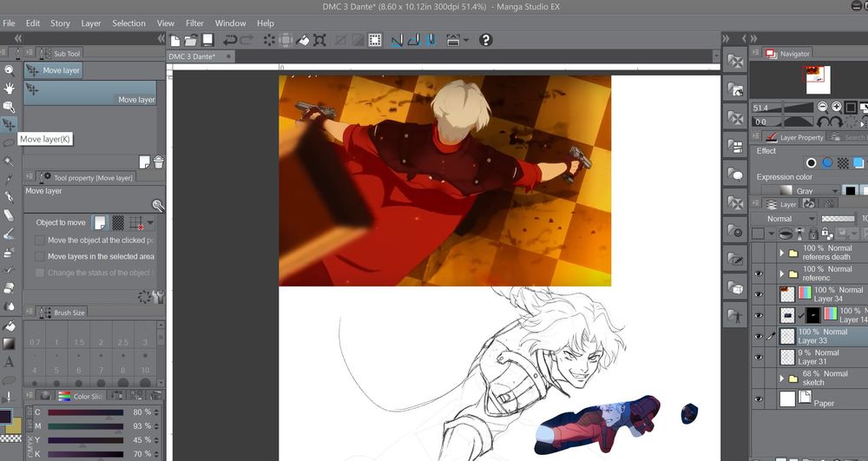This screenshot has height=461, width=868.
Task: Delete sub tool with trash icon
Action: point(158,161)
